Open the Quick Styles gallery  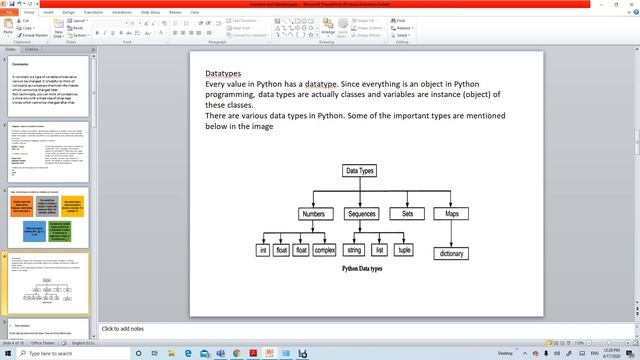pyautogui.click(x=342, y=28)
